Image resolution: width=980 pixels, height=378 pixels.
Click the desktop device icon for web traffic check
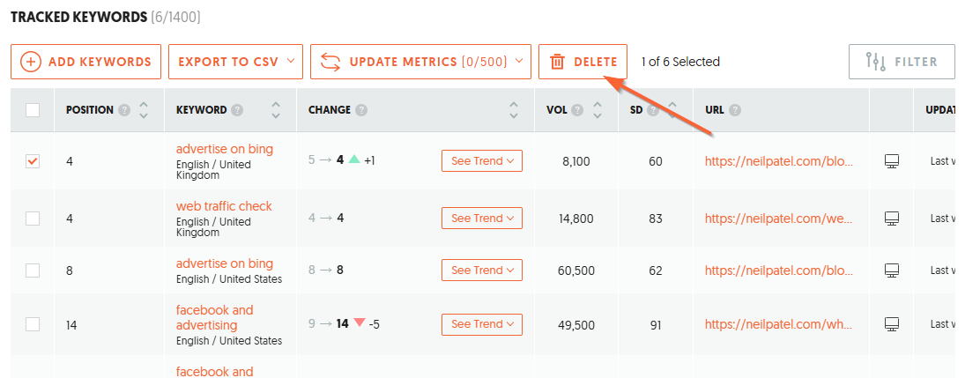pyautogui.click(x=892, y=219)
